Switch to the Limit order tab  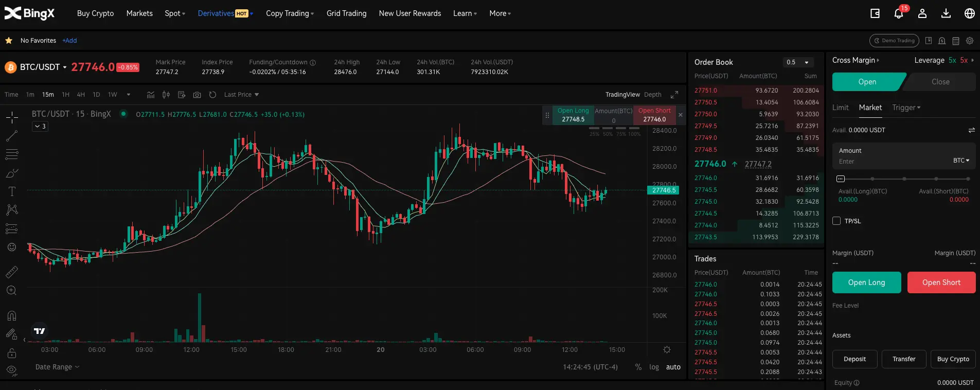[840, 108]
